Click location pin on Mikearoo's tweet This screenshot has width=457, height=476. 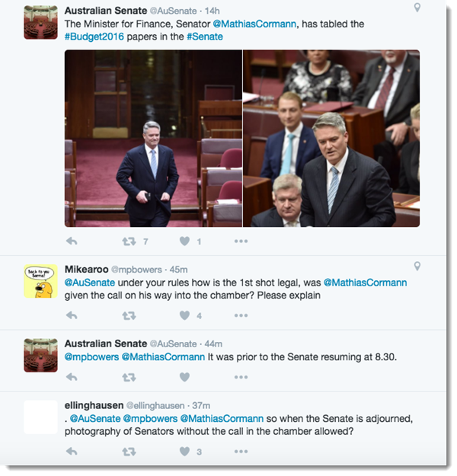[417, 267]
